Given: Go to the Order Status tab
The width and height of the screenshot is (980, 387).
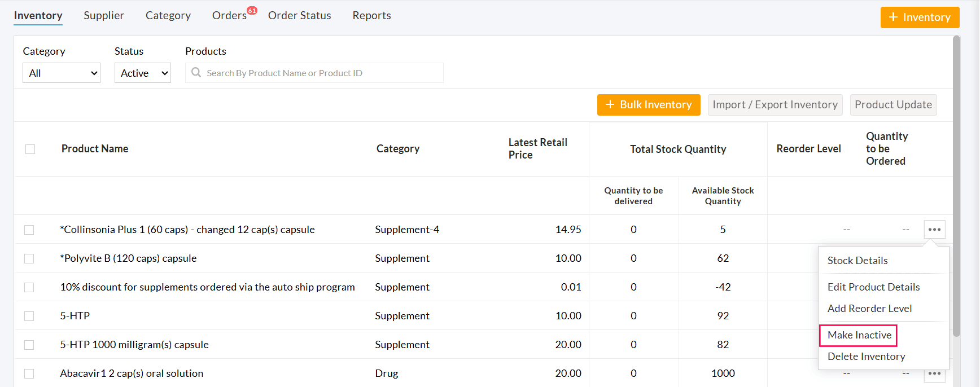Looking at the screenshot, I should click(x=299, y=16).
